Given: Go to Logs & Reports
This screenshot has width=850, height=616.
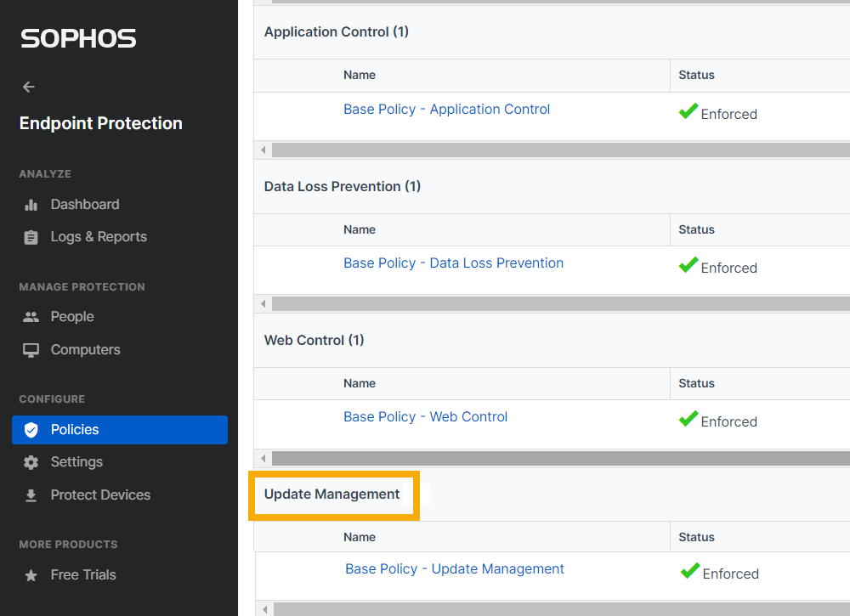Looking at the screenshot, I should pos(98,237).
